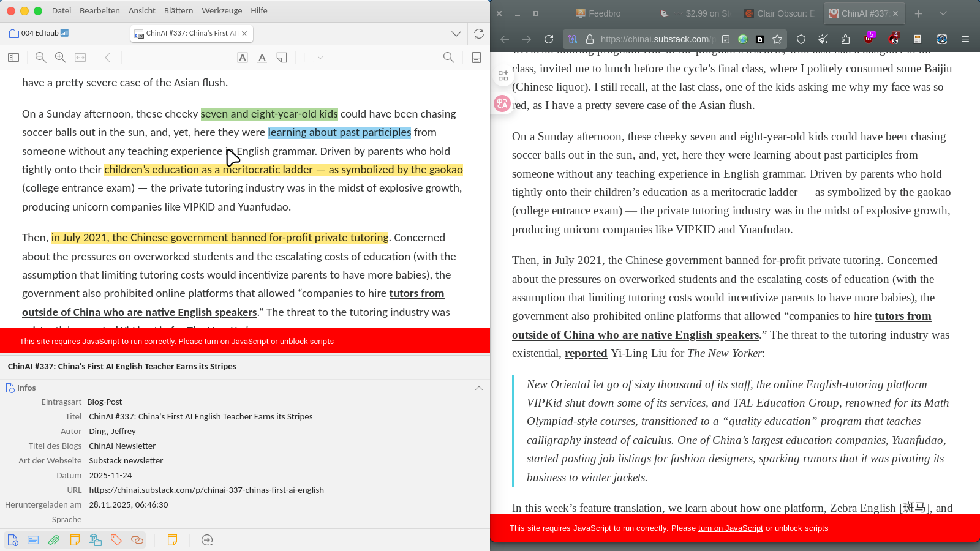Click the 'reported' link in the article
This screenshot has height=551, width=980.
[586, 353]
